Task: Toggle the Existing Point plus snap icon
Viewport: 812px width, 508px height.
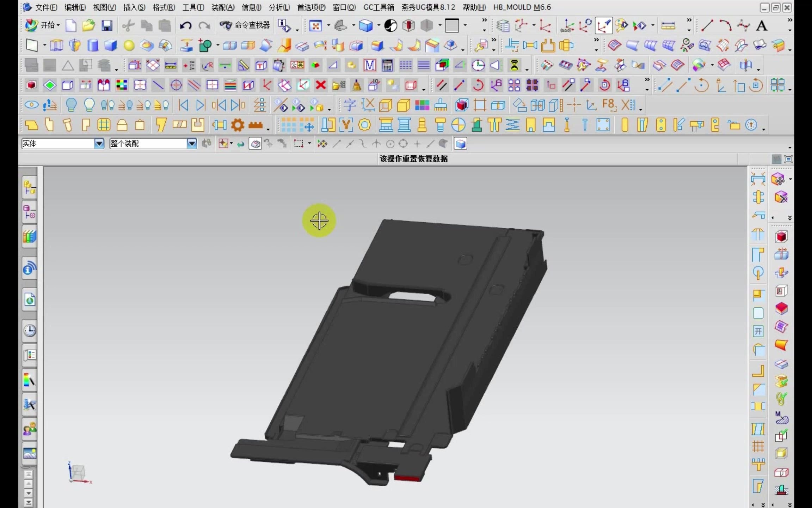Action: click(417, 144)
